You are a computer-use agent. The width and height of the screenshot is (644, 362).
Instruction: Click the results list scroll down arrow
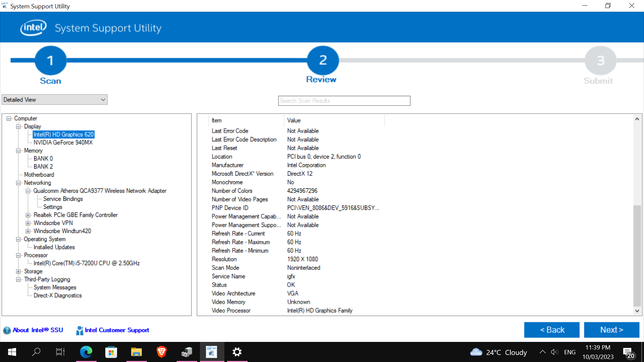[637, 311]
